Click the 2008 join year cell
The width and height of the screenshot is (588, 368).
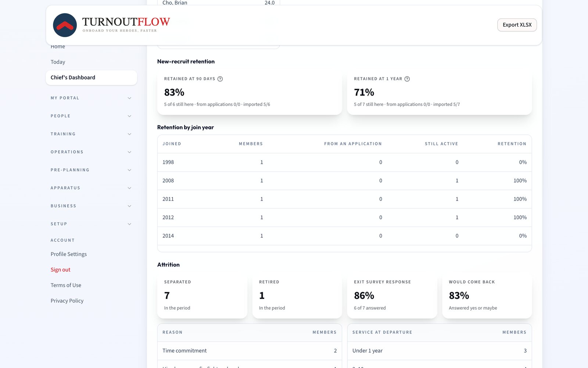(x=168, y=181)
